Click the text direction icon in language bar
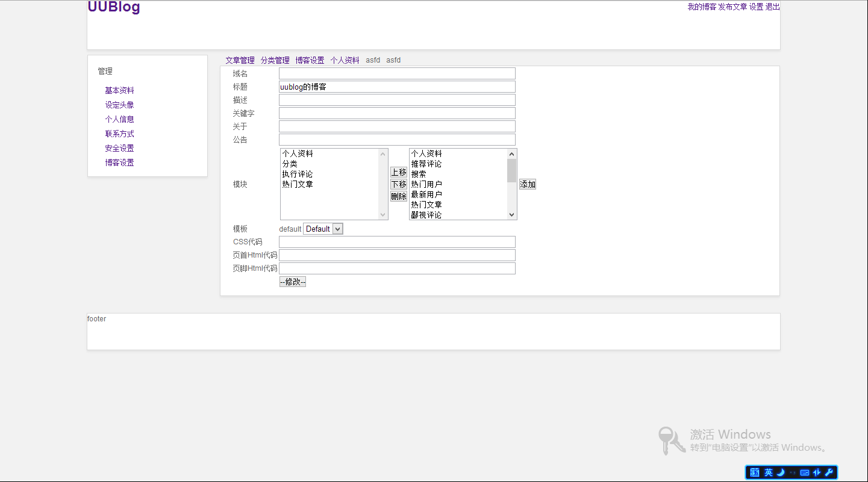This screenshot has width=868, height=482. pyautogui.click(x=817, y=472)
